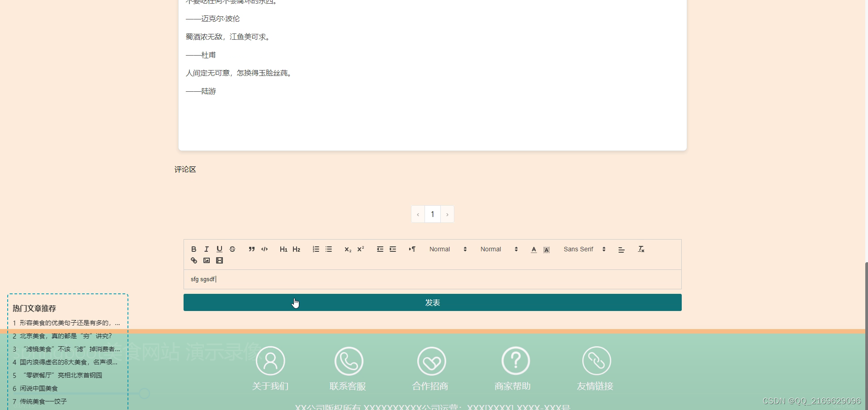Apply Heading 2 style
The image size is (868, 410).
297,249
